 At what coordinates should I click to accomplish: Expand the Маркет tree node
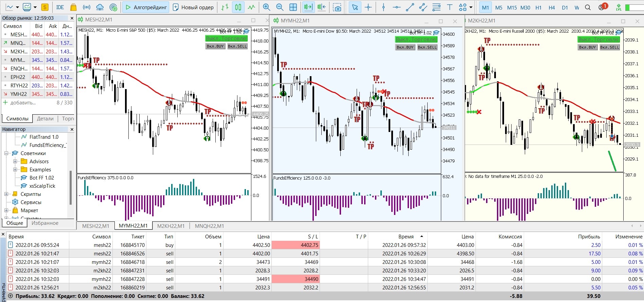click(6, 211)
